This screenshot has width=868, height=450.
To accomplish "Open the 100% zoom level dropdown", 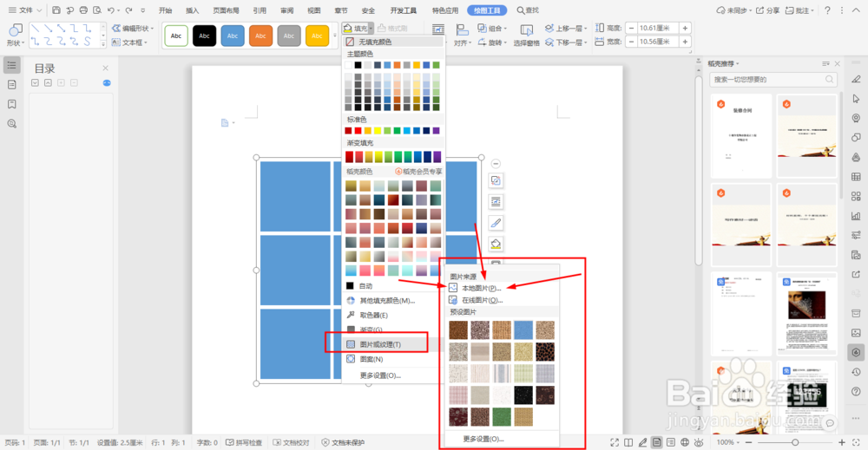I will coord(728,442).
